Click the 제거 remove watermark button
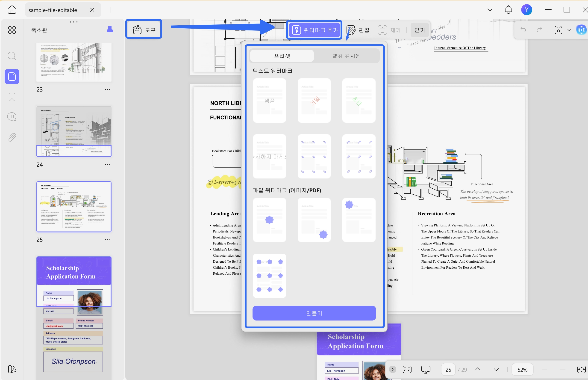This screenshot has height=380, width=588. coord(389,30)
